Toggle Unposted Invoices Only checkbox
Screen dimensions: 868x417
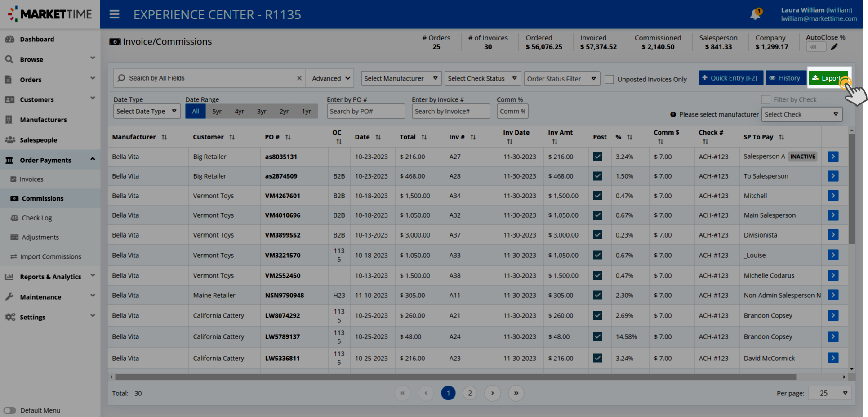coord(609,79)
